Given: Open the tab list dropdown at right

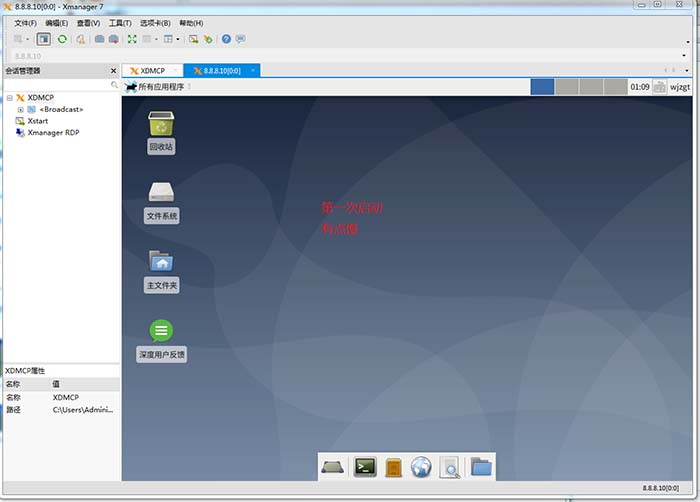Looking at the screenshot, I should point(687,70).
